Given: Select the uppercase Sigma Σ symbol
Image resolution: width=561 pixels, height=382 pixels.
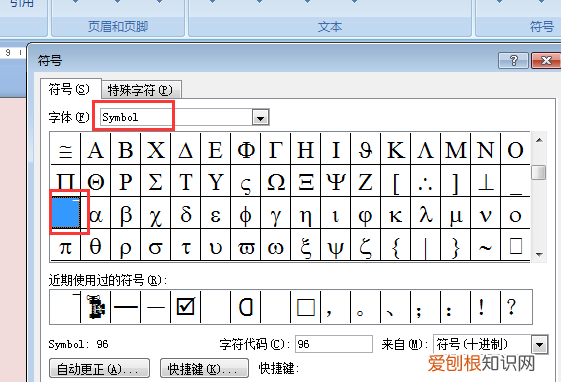Looking at the screenshot, I should pyautogui.click(x=156, y=181).
